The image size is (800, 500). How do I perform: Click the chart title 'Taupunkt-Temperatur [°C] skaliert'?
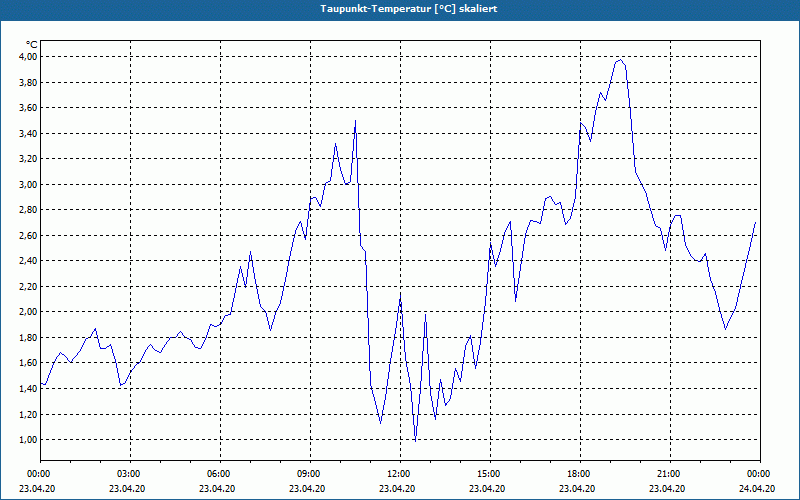point(409,9)
